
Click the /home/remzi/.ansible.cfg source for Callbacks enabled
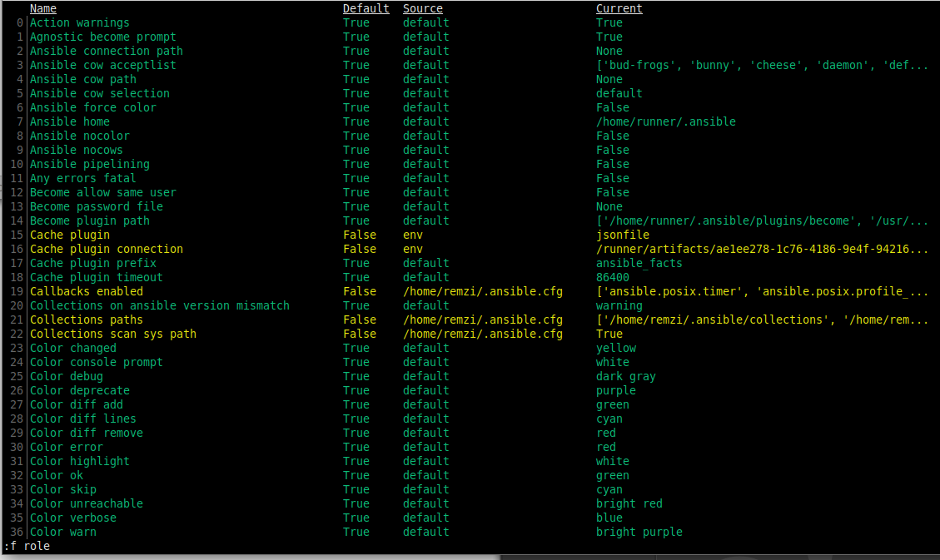coord(482,291)
